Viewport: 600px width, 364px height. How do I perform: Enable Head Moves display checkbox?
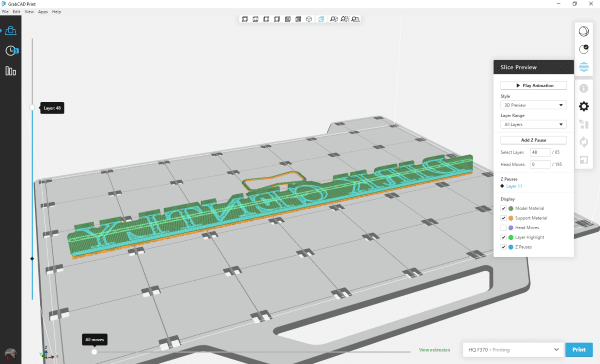tap(503, 227)
